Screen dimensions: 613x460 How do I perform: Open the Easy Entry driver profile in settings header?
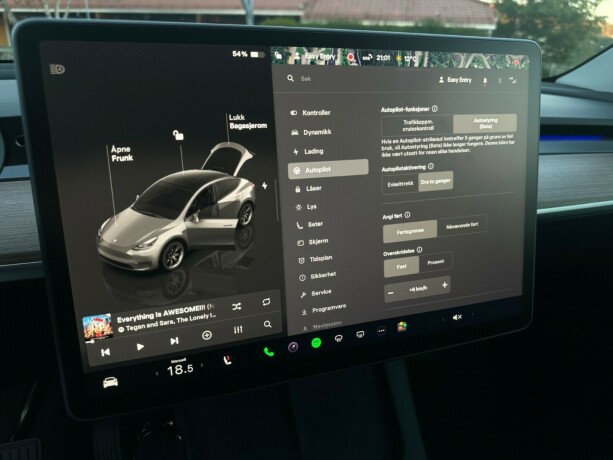tap(455, 80)
